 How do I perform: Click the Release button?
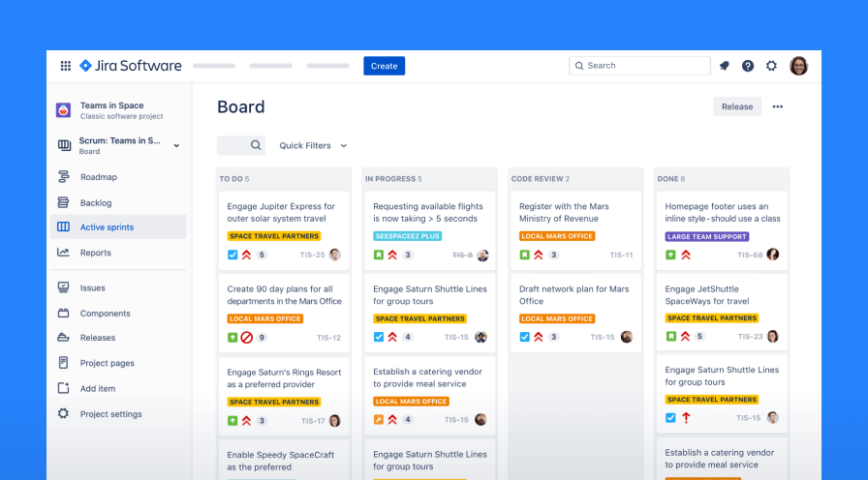(x=736, y=107)
